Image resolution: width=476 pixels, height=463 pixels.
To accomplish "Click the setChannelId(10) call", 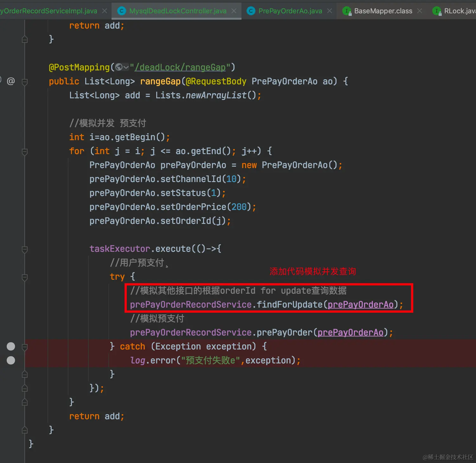I will (201, 179).
